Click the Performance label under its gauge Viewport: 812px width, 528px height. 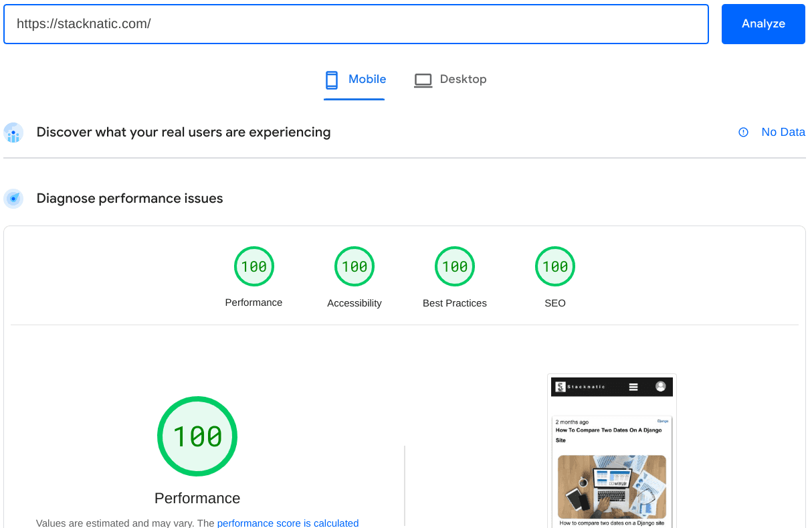pyautogui.click(x=253, y=302)
